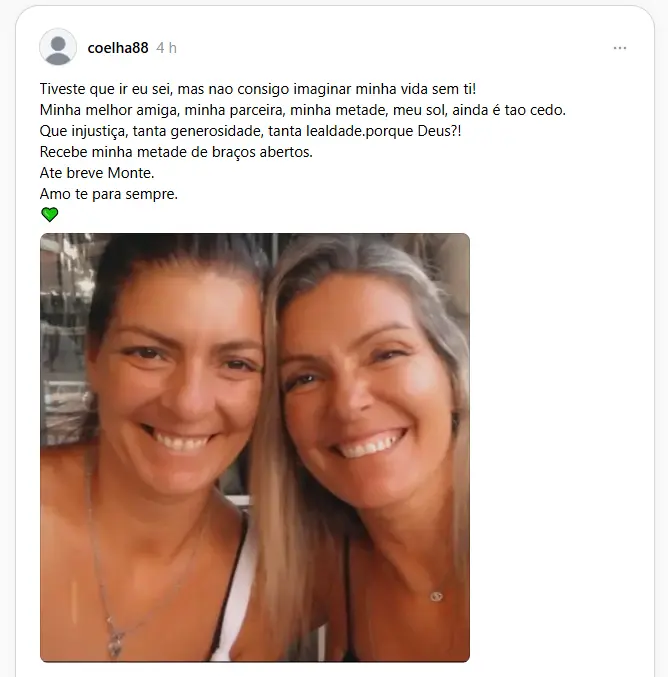Click the dark-haired woman's face in the photo
The height and width of the screenshot is (677, 668).
(177, 380)
